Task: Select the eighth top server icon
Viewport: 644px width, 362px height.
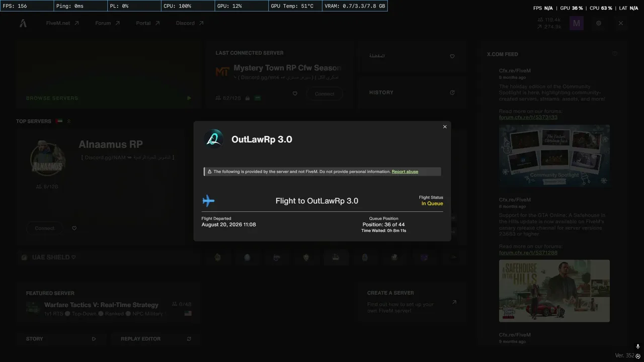Action: pos(424,257)
